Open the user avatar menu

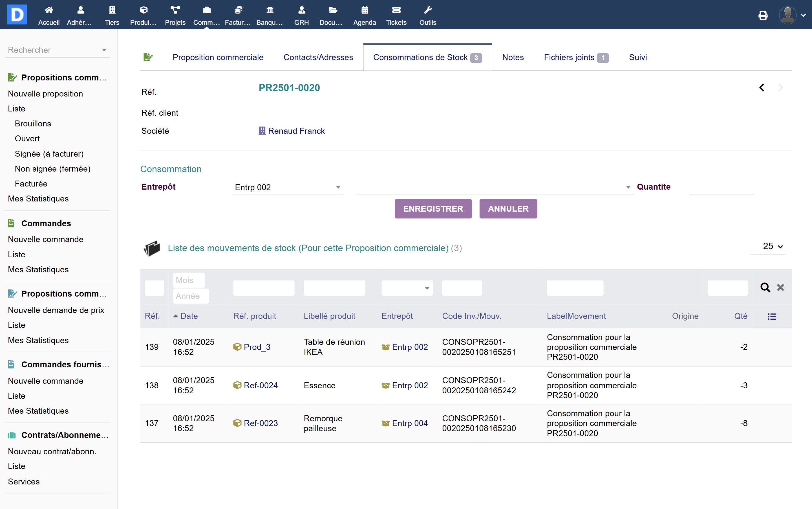[x=788, y=15]
